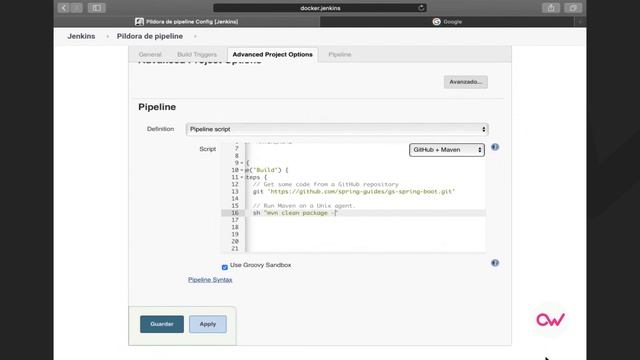This screenshot has width=640, height=360.
Task: Click the docker.jenkins address bar
Action: (320, 8)
